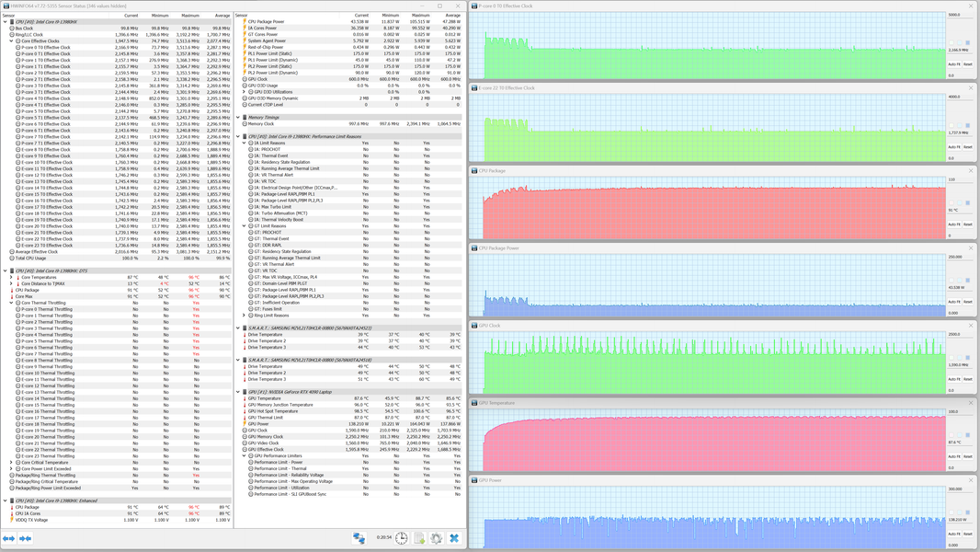Click the bolt icon beside GPU Power row
Image resolution: width=980 pixels, height=552 pixels.
tap(245, 424)
